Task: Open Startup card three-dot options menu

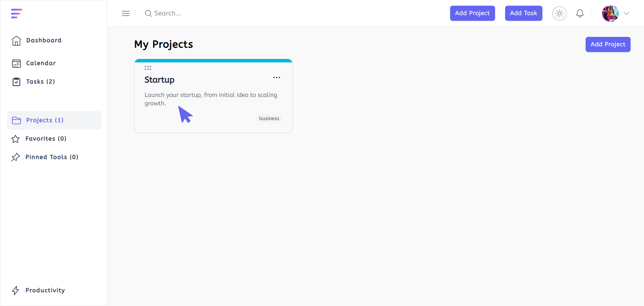Action: tap(277, 78)
